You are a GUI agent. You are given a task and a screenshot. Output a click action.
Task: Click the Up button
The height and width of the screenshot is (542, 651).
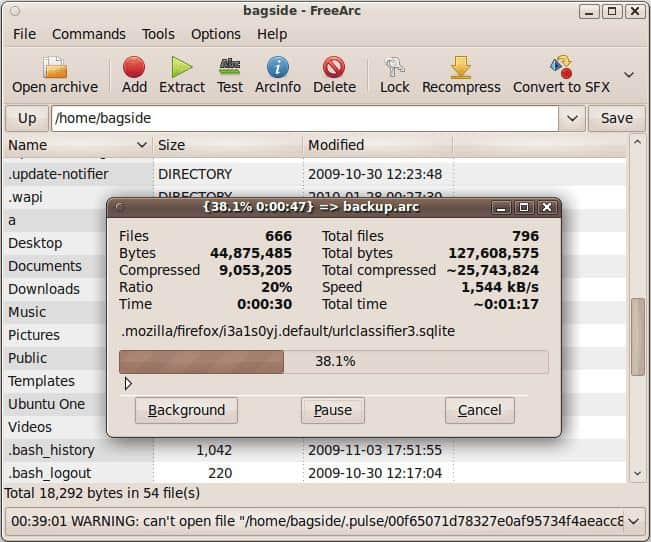click(27, 118)
